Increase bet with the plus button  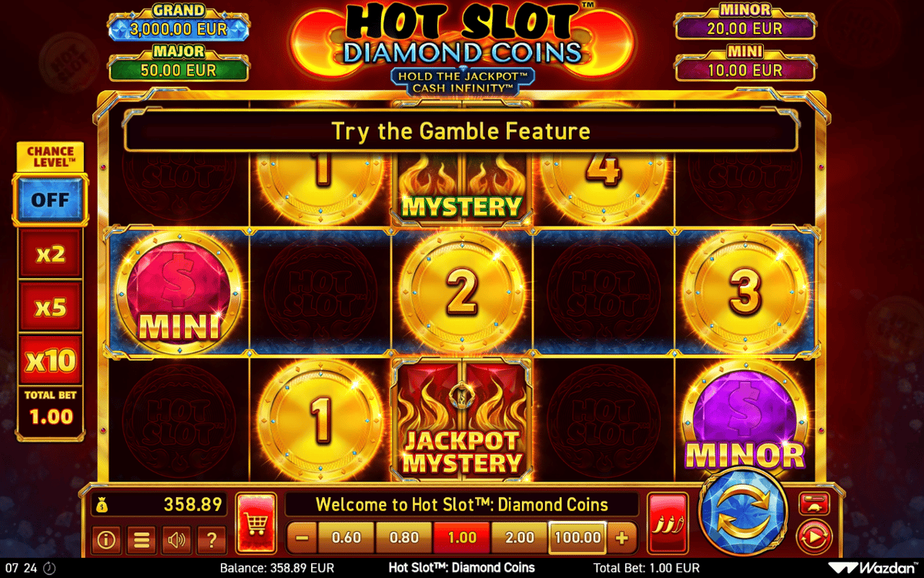pos(622,538)
